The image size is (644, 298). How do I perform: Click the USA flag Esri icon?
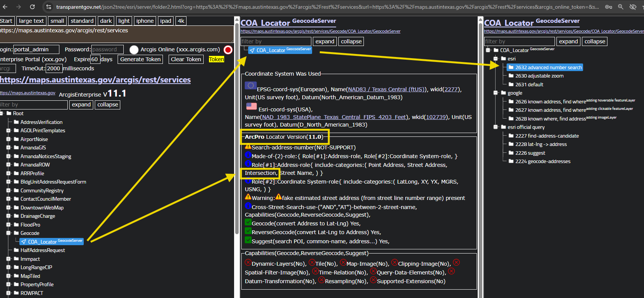pos(251,106)
